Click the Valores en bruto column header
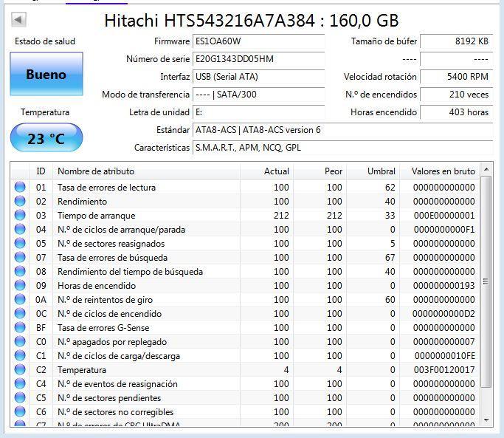The width and height of the screenshot is (504, 438). pyautogui.click(x=441, y=171)
